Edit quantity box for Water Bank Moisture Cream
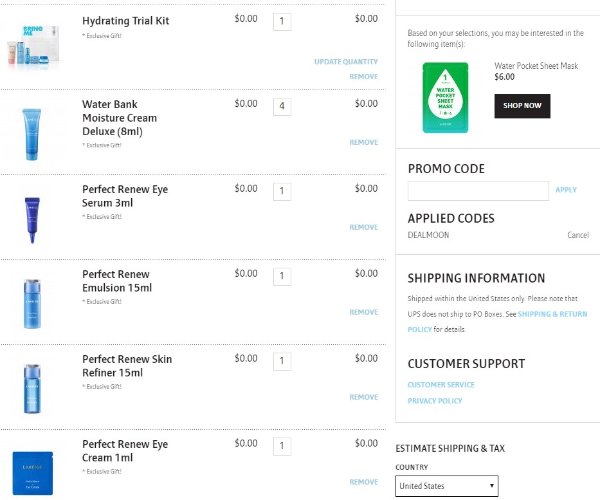The width and height of the screenshot is (600, 500). (282, 106)
